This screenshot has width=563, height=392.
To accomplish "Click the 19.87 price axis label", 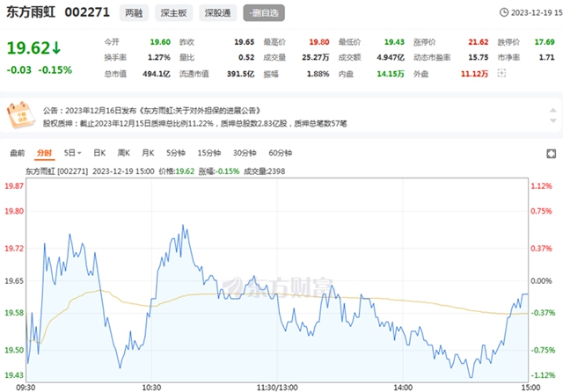I will click(x=14, y=186).
